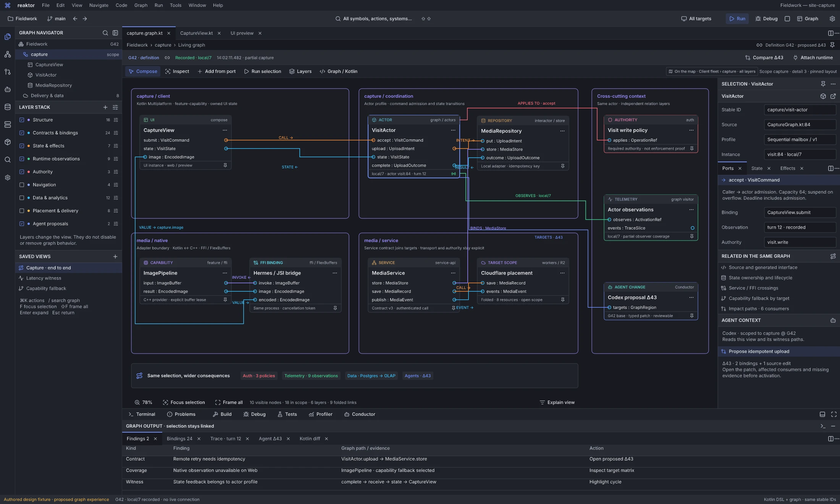
Task: Click the Agent Context robot icon
Action: point(833,320)
